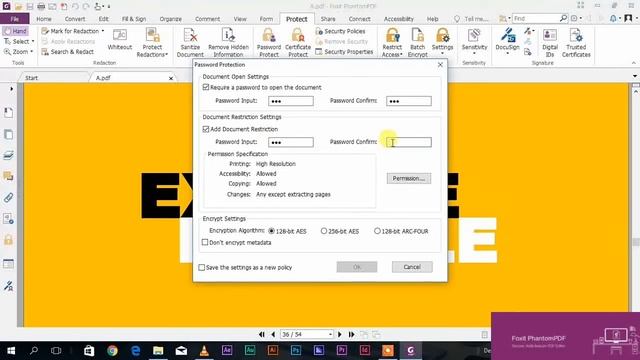The image size is (640, 360).
Task: Open the layers side panel
Action: point(8,155)
